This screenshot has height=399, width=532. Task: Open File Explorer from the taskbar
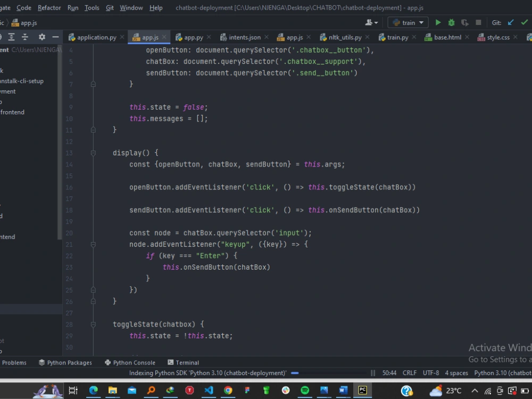[x=113, y=390]
